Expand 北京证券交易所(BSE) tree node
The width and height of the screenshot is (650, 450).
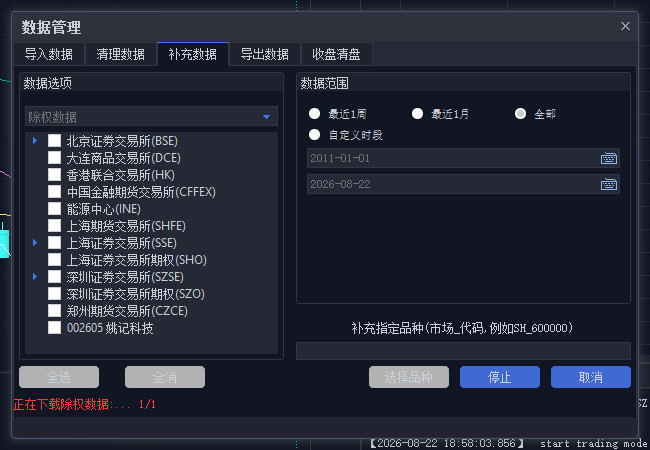pos(35,141)
